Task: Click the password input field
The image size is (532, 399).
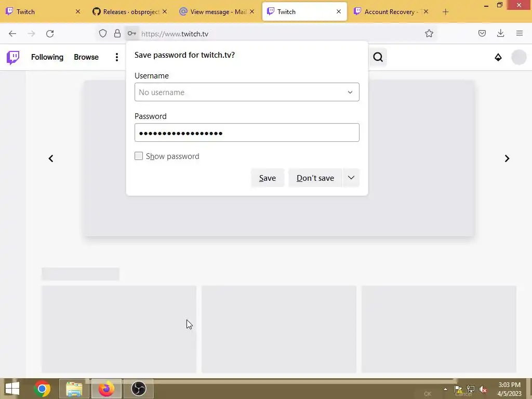Action: [247, 132]
